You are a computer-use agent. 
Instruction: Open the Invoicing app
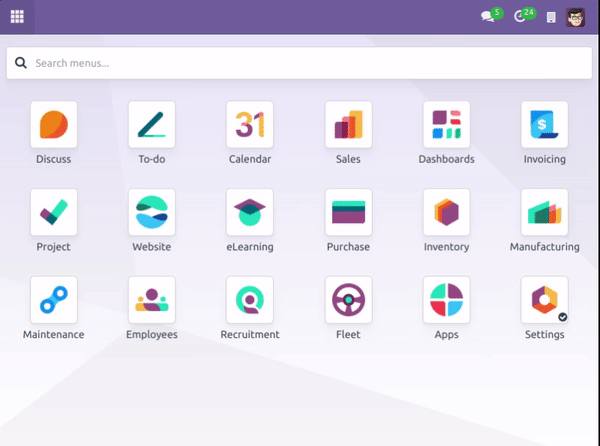click(x=544, y=125)
